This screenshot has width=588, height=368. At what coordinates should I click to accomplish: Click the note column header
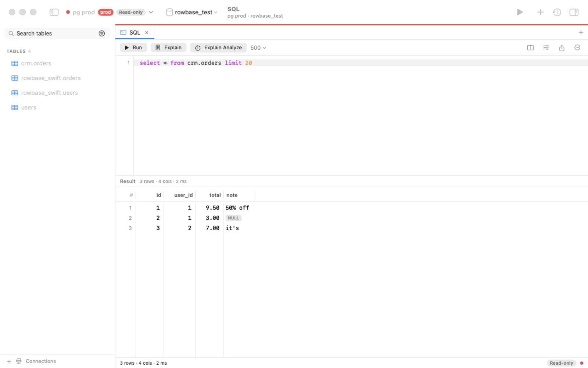point(239,195)
